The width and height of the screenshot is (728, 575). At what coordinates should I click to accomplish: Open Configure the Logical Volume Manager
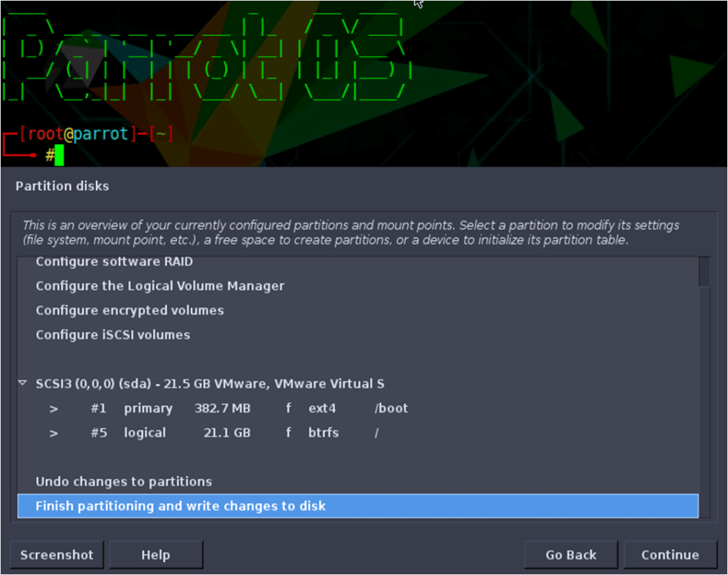(x=358, y=286)
